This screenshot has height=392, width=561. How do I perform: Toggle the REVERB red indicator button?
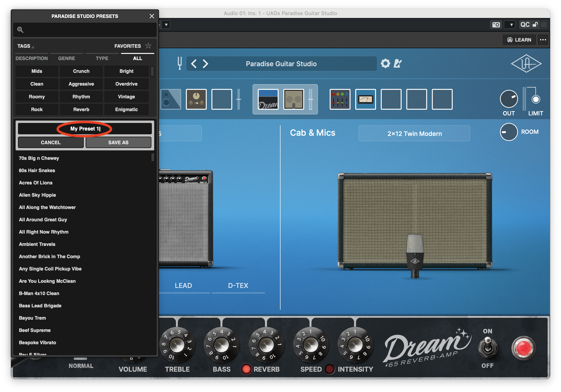[x=246, y=369]
